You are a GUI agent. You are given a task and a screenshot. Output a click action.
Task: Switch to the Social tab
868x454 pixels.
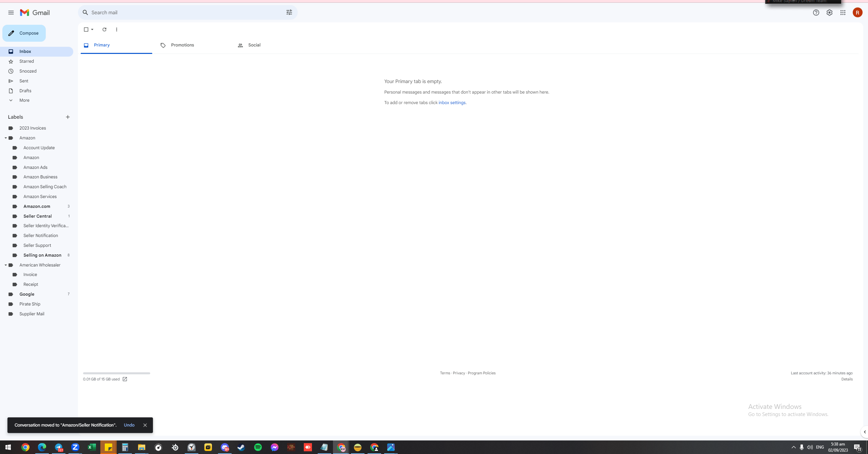click(x=271, y=45)
